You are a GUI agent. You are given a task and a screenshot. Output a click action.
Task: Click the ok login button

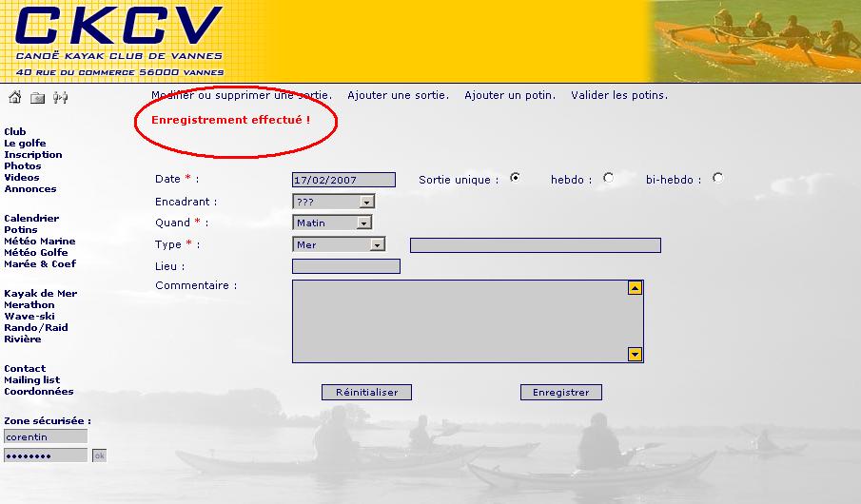pos(99,456)
